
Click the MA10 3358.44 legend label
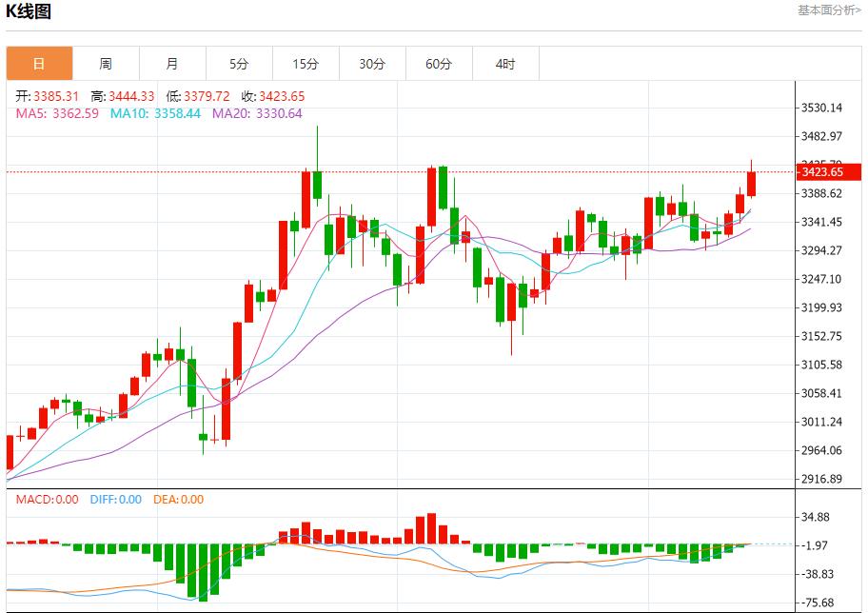coord(155,113)
